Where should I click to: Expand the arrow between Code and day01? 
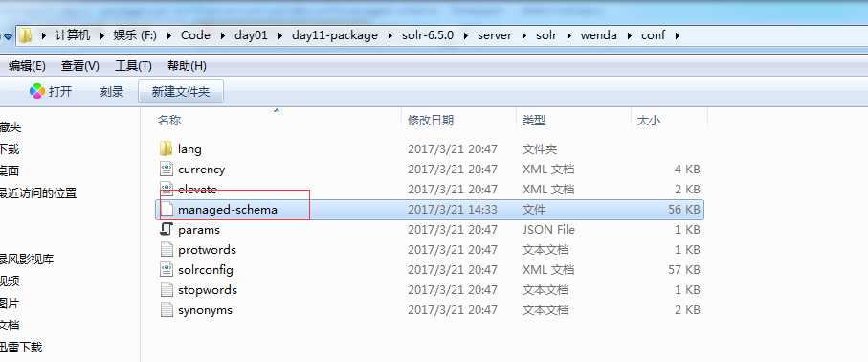click(222, 36)
